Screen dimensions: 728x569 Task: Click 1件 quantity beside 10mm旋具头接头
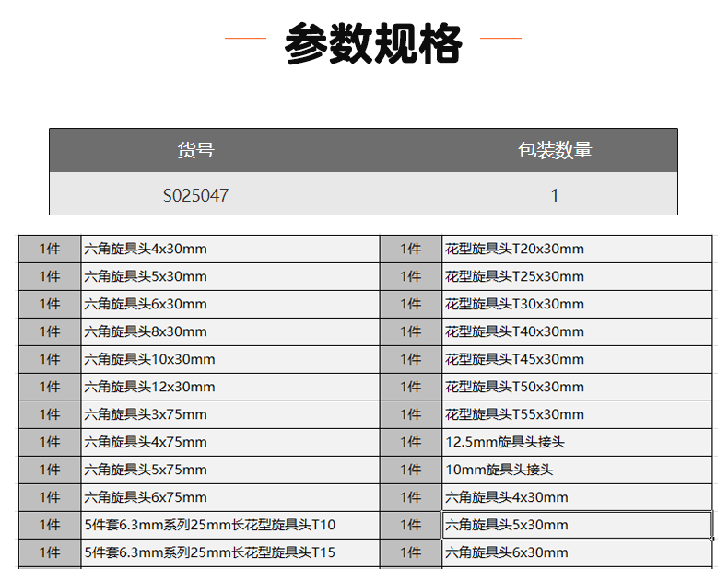pyautogui.click(x=411, y=470)
